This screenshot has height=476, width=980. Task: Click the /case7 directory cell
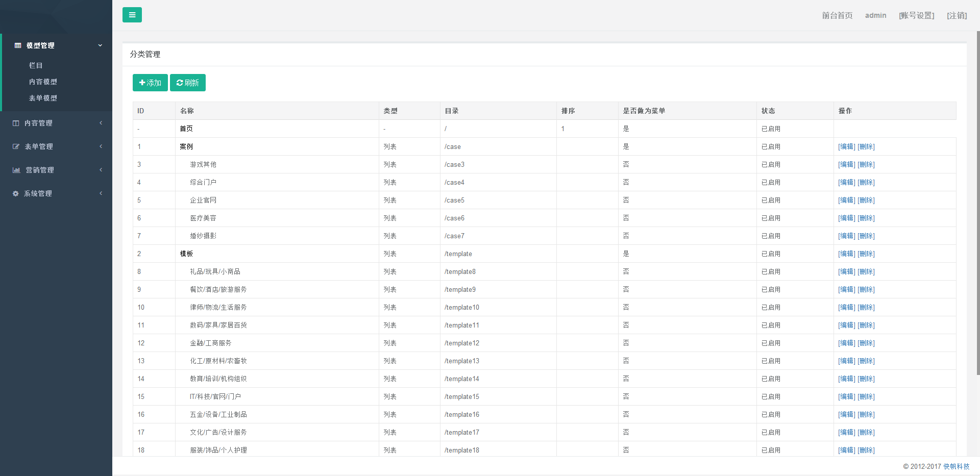click(x=499, y=236)
